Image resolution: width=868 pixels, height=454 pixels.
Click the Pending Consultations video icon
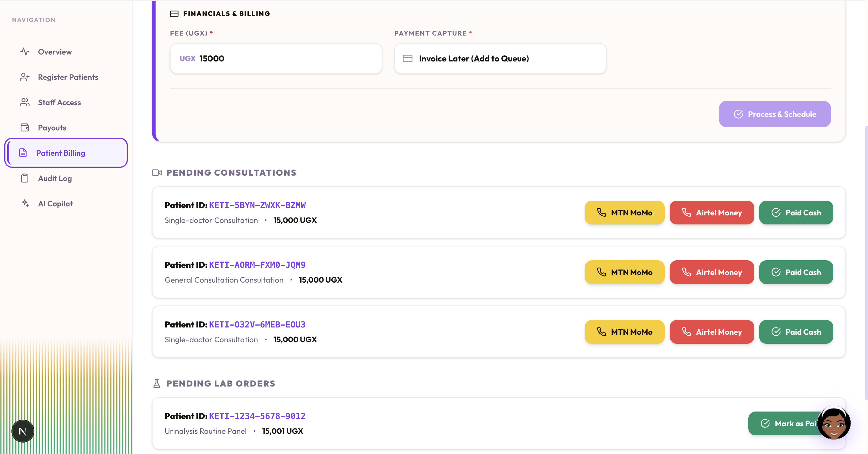(157, 173)
